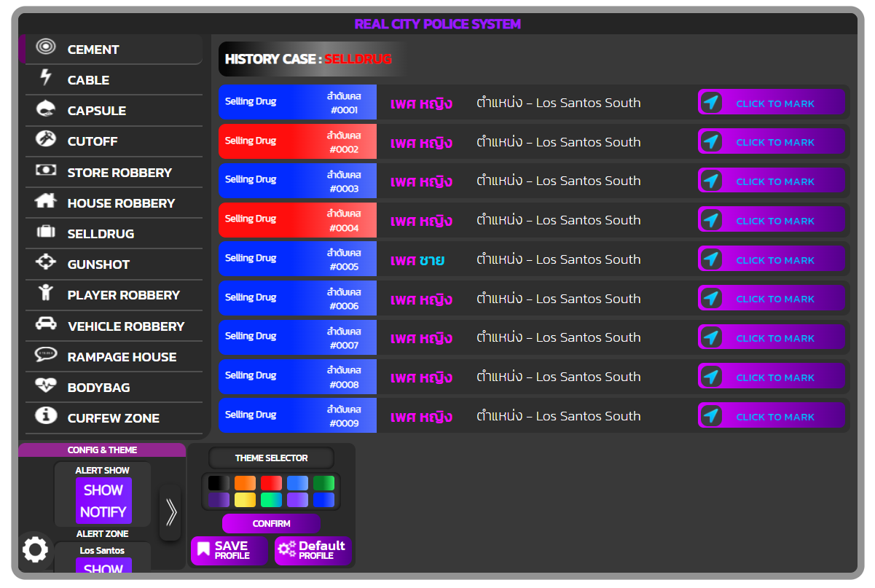Click CLICK TO MARK for case #0002
875x588 pixels.
771,141
